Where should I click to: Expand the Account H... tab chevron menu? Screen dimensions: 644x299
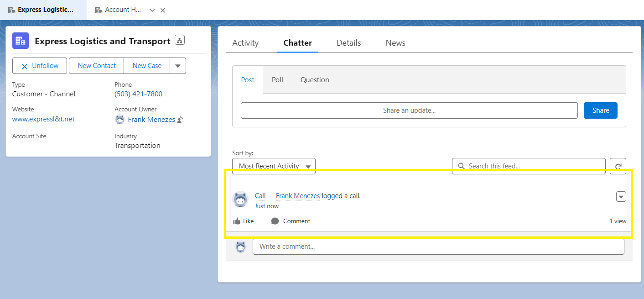[x=152, y=10]
